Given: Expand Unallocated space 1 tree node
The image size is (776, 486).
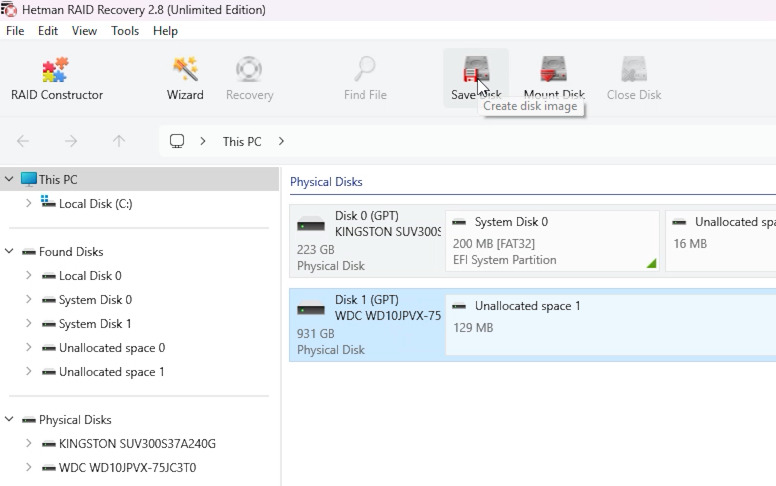Looking at the screenshot, I should pos(28,371).
